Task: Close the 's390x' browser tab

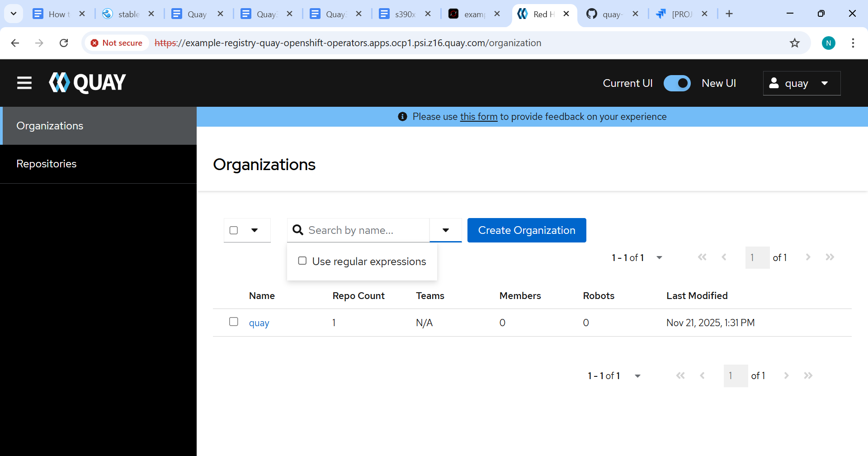Action: pyautogui.click(x=428, y=14)
